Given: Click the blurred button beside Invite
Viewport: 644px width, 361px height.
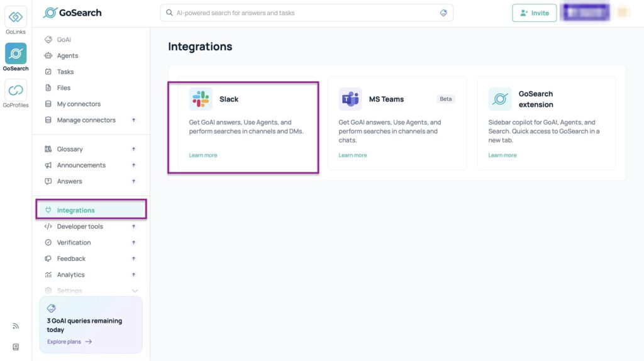Looking at the screenshot, I should click(x=586, y=13).
